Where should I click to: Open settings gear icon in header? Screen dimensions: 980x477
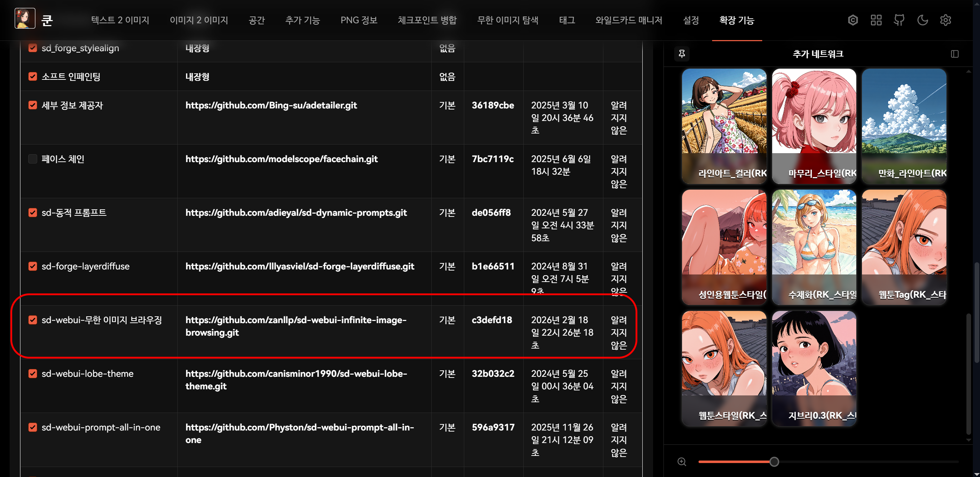click(945, 20)
